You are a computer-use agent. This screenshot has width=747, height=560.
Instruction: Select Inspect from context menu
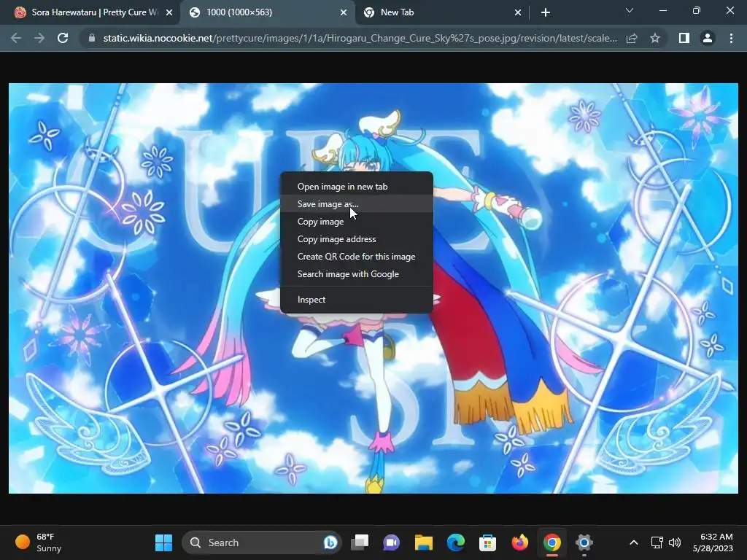[356, 300]
